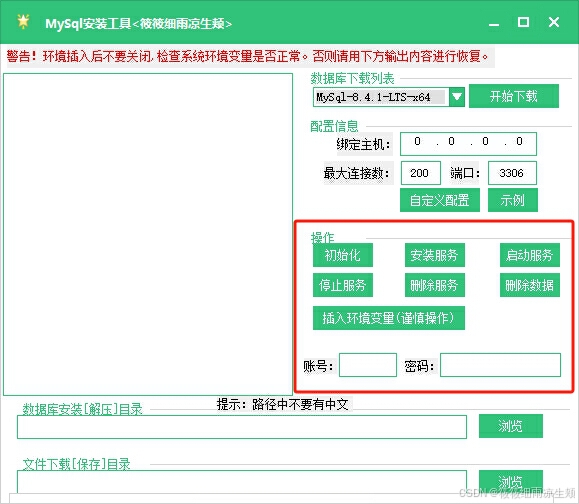
Task: Click the 提示:路径中不要有中文 hint text
Action: [282, 404]
